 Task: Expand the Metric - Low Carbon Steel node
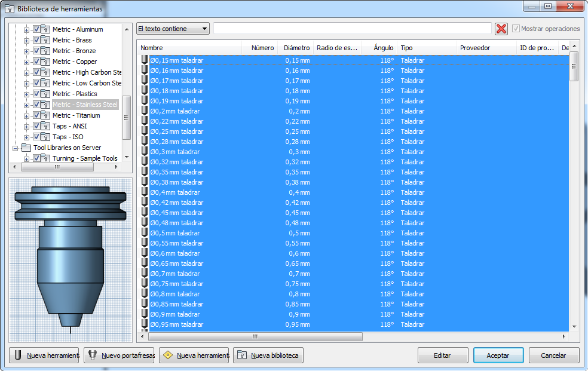point(26,84)
